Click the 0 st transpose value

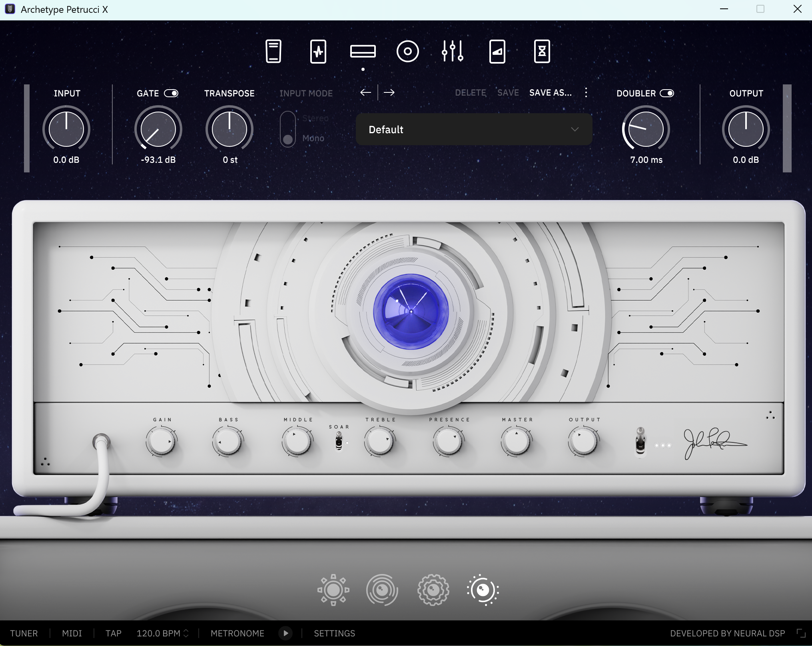230,160
